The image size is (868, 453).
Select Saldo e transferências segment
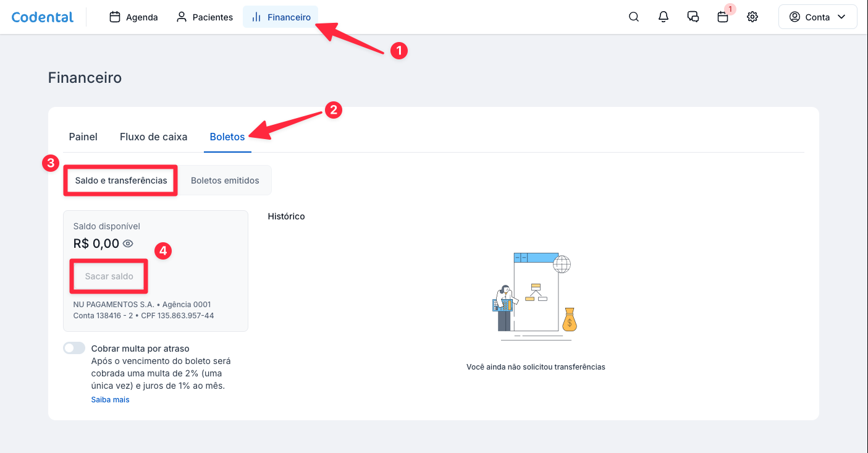[x=121, y=180]
